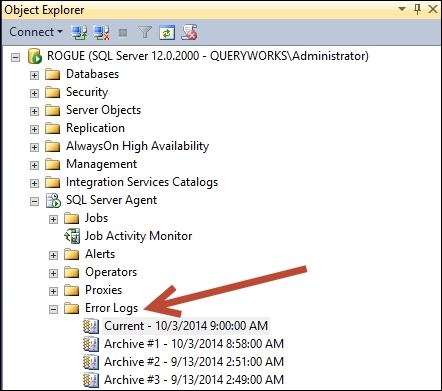Select the Databases tree item
The width and height of the screenshot is (442, 391).
coord(92,74)
